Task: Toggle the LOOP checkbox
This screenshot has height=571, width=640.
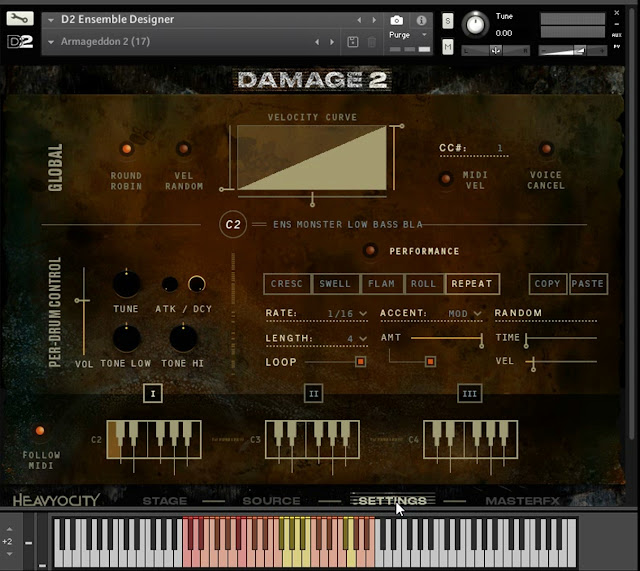Action: (360, 362)
